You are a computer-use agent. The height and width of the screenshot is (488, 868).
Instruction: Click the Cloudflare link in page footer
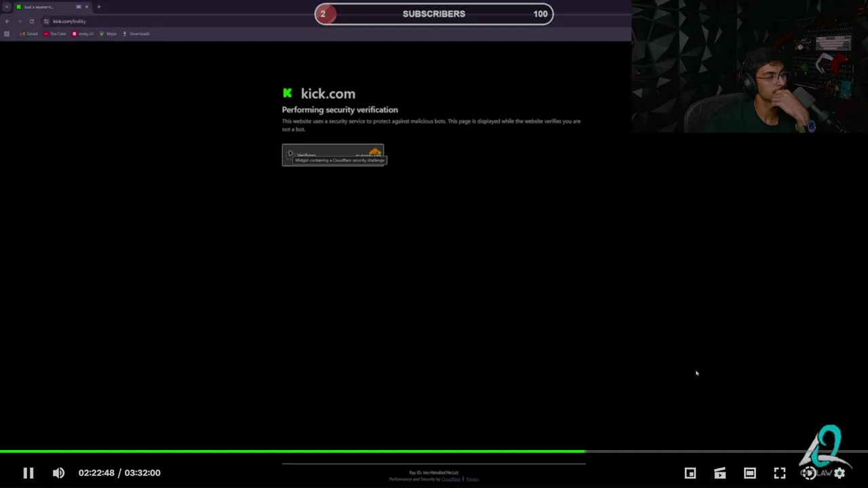451,479
